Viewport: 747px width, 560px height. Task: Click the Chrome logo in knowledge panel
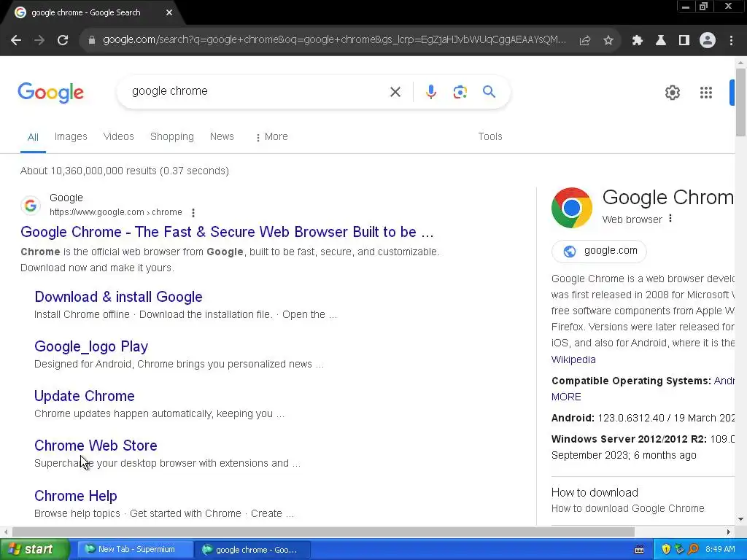click(x=572, y=208)
